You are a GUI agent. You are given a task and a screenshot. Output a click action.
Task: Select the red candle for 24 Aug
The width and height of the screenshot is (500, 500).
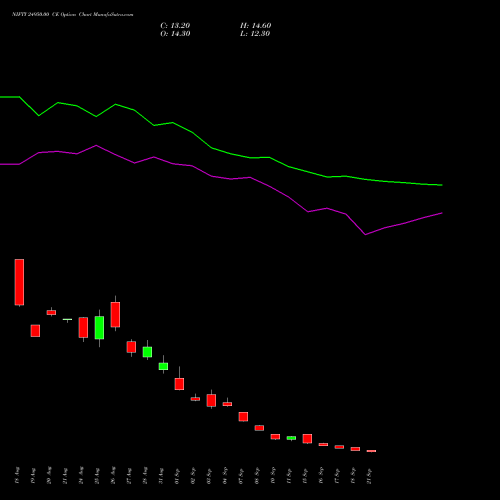[x=83, y=327]
